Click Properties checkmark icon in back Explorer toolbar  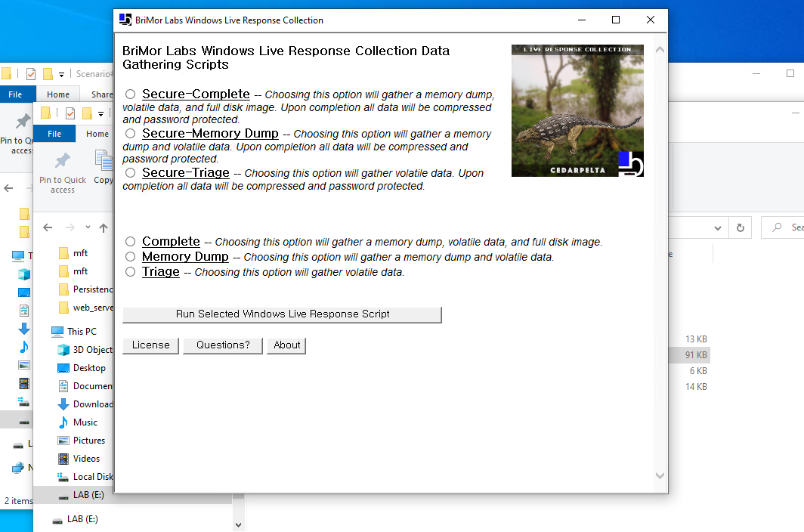coord(31,74)
